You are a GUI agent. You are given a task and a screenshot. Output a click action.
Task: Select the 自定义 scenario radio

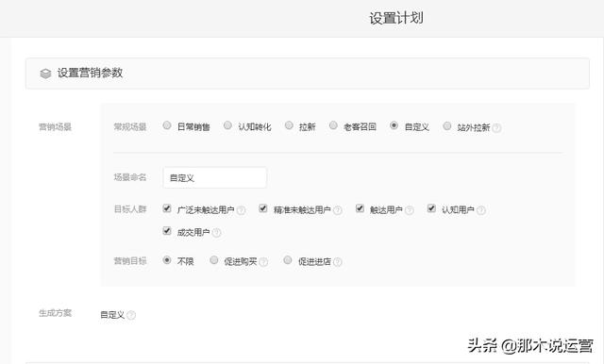point(394,125)
